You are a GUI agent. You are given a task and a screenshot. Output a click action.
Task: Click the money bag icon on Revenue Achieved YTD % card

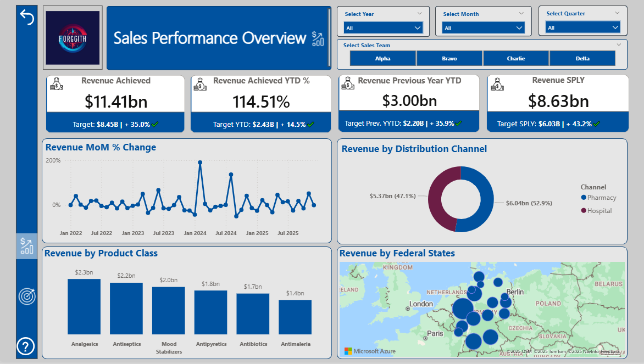point(200,84)
